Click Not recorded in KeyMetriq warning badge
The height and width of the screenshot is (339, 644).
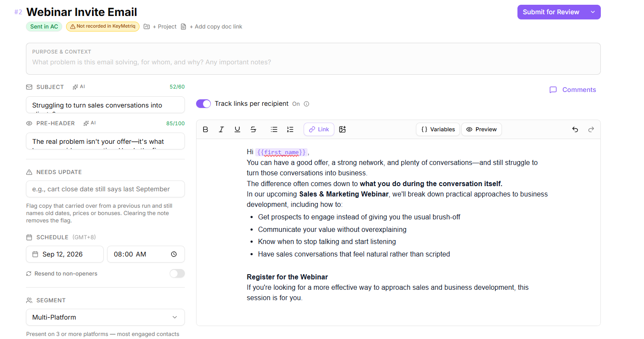pyautogui.click(x=103, y=26)
